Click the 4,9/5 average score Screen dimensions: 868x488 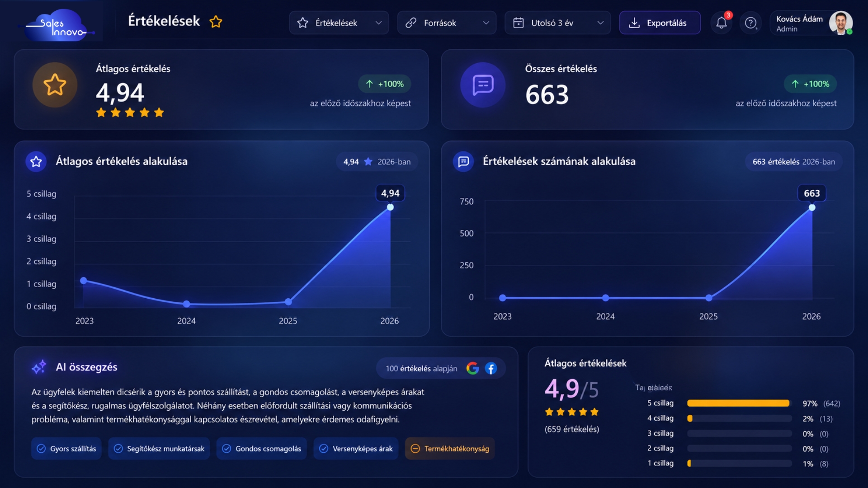pyautogui.click(x=571, y=389)
